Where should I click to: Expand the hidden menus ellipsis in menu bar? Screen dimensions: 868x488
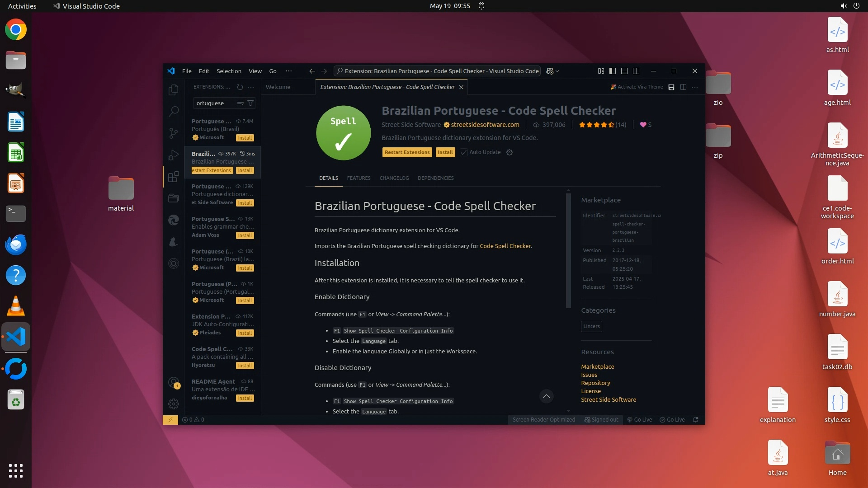click(x=288, y=71)
